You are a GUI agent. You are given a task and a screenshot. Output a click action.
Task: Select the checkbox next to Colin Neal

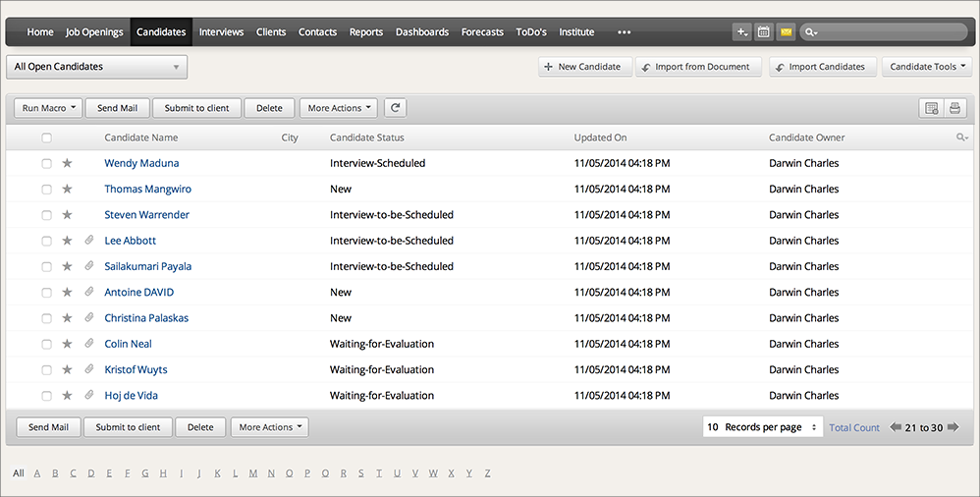(46, 344)
